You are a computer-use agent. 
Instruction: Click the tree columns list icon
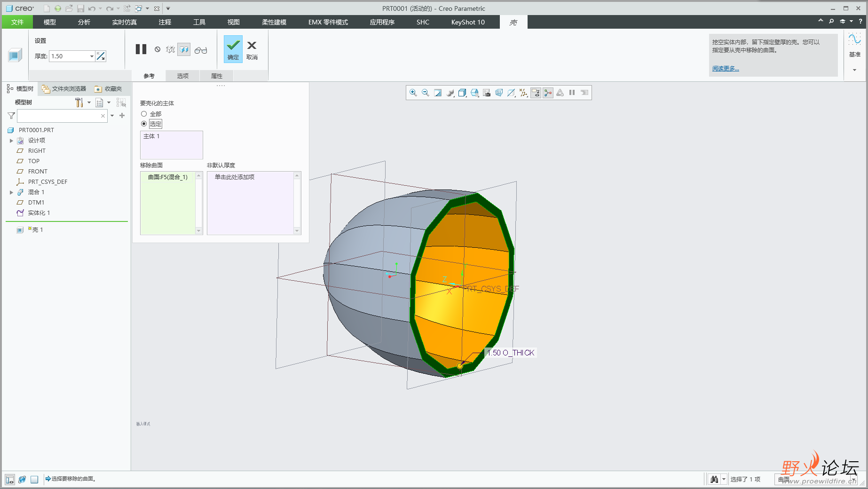[x=99, y=103]
